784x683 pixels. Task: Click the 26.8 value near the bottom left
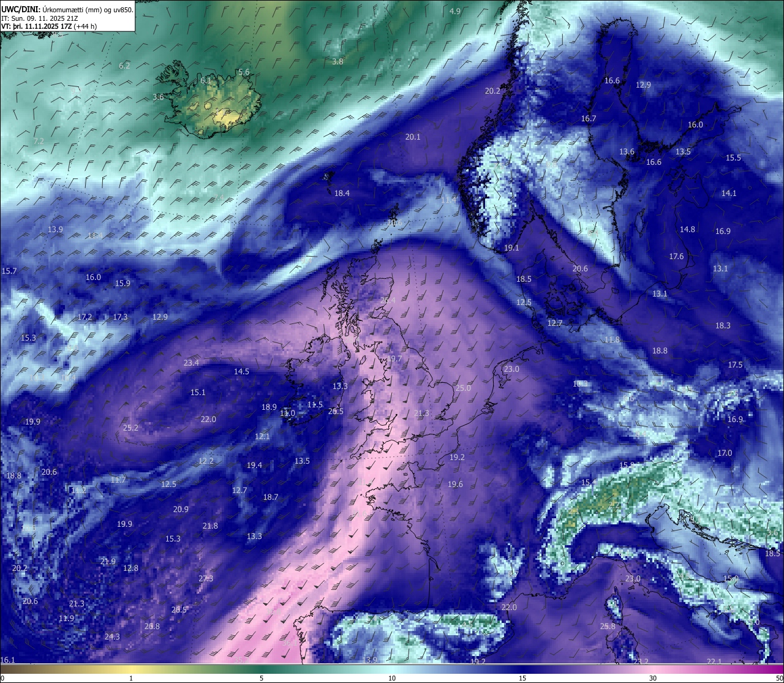(152, 627)
